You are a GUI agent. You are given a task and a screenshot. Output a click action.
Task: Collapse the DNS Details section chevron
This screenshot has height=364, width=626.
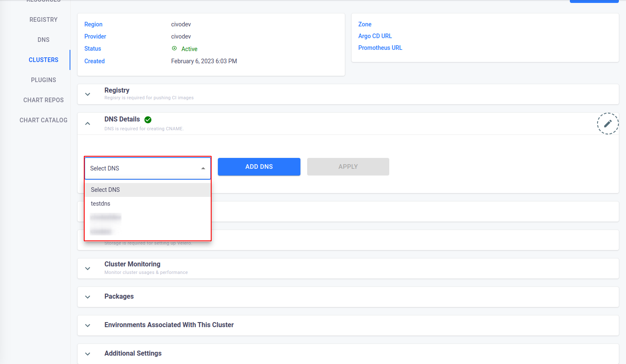88,124
